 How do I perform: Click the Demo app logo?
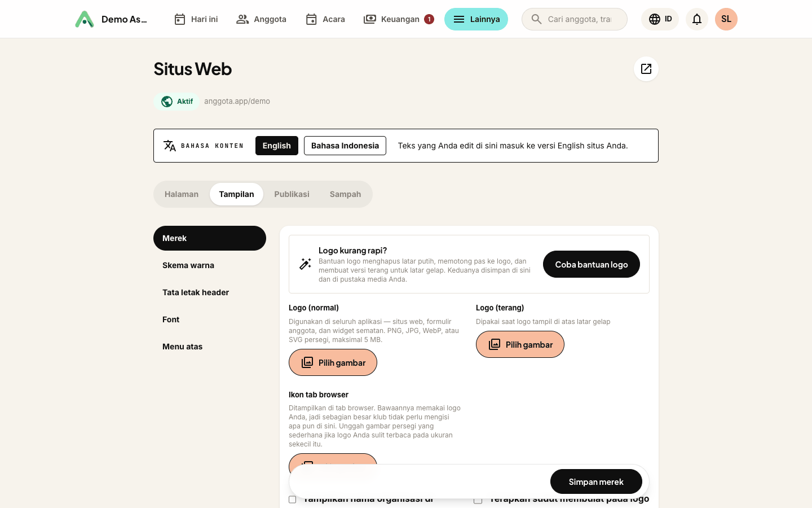pos(85,19)
